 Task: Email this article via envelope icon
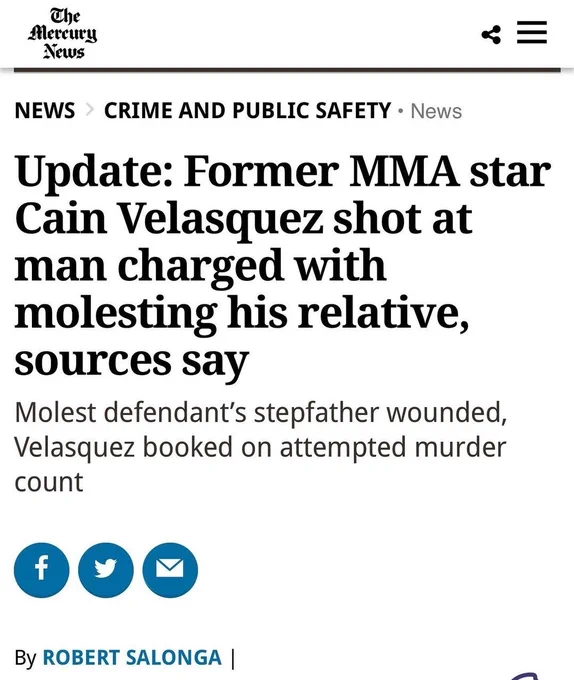click(x=170, y=570)
